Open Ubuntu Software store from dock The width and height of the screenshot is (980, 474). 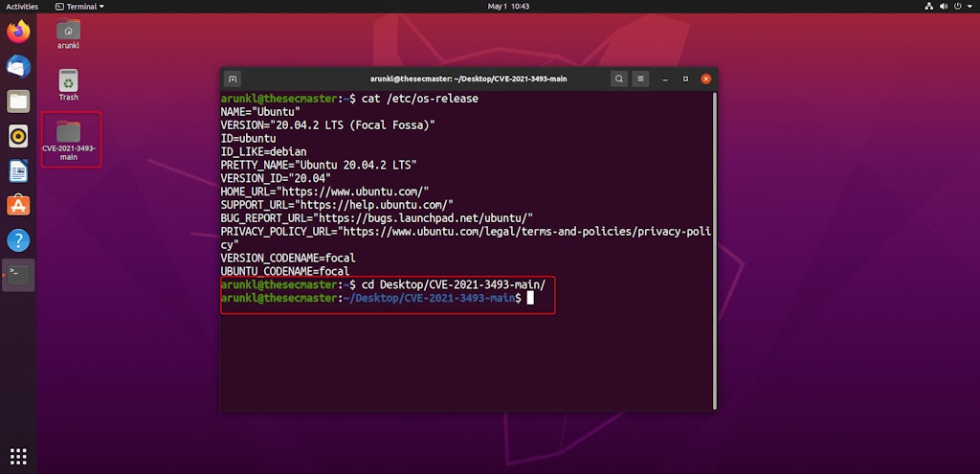pyautogui.click(x=18, y=205)
